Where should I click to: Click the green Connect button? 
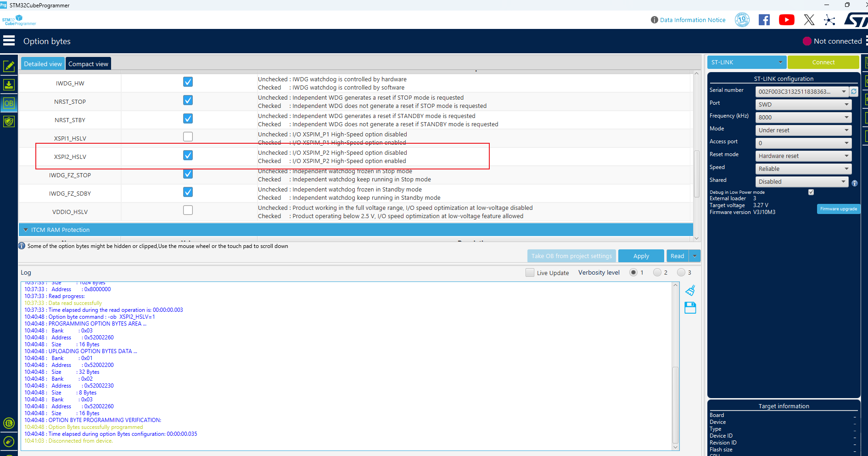[x=823, y=62]
